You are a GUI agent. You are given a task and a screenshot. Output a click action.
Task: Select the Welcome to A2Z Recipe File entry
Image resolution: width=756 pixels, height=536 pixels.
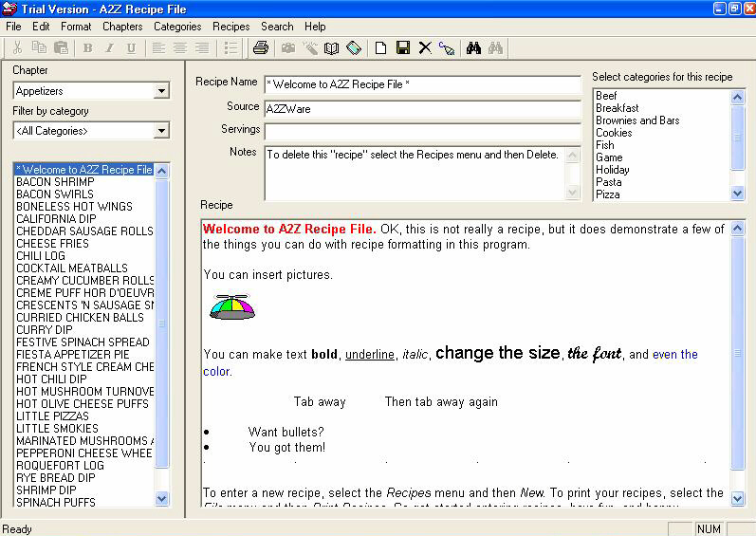click(x=83, y=169)
